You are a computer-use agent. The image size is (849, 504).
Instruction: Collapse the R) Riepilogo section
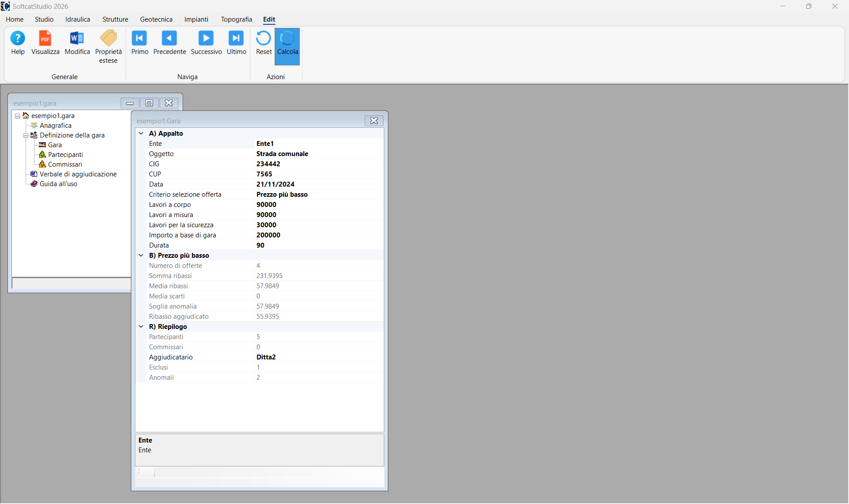[141, 327]
